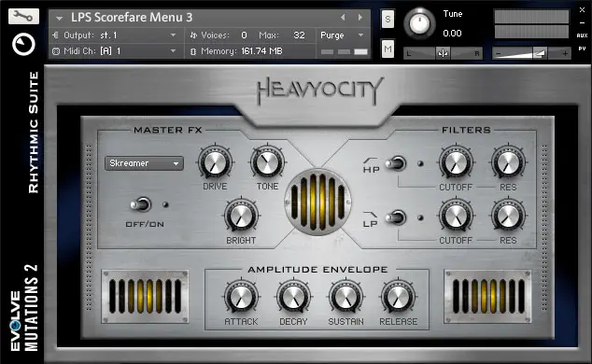The image size is (592, 364).
Task: Open the Midi Ch dropdown
Action: [x=116, y=51]
